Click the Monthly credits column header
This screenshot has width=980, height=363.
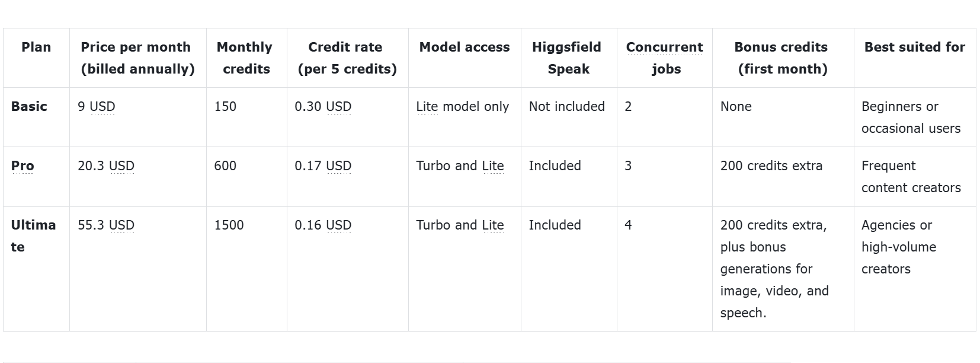(245, 58)
